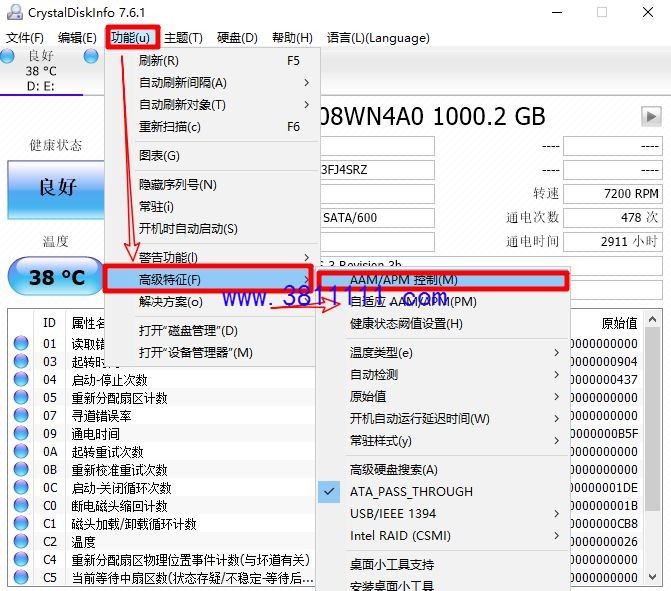Click the status circle for attribute 0C

(21, 487)
